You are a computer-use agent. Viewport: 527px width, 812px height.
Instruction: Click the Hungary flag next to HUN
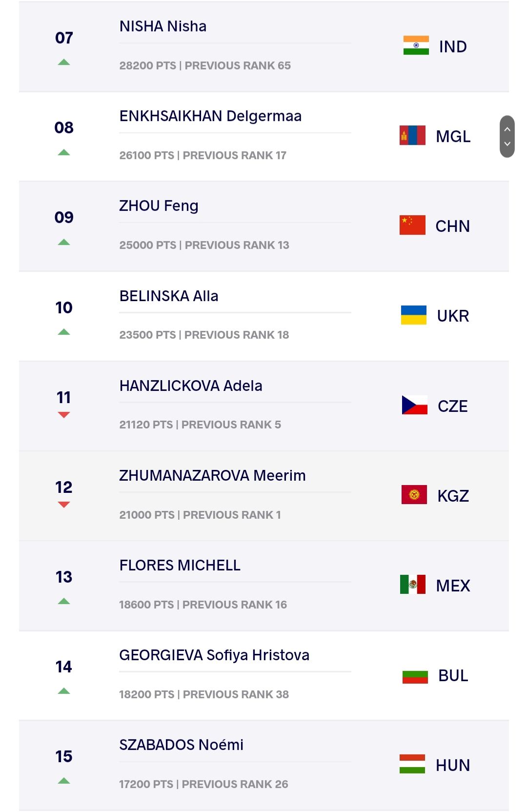[412, 764]
